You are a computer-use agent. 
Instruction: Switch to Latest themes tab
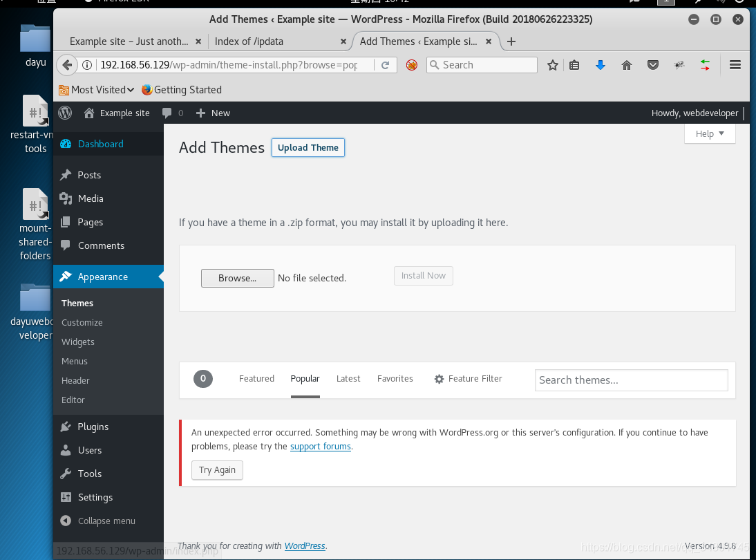coord(348,379)
